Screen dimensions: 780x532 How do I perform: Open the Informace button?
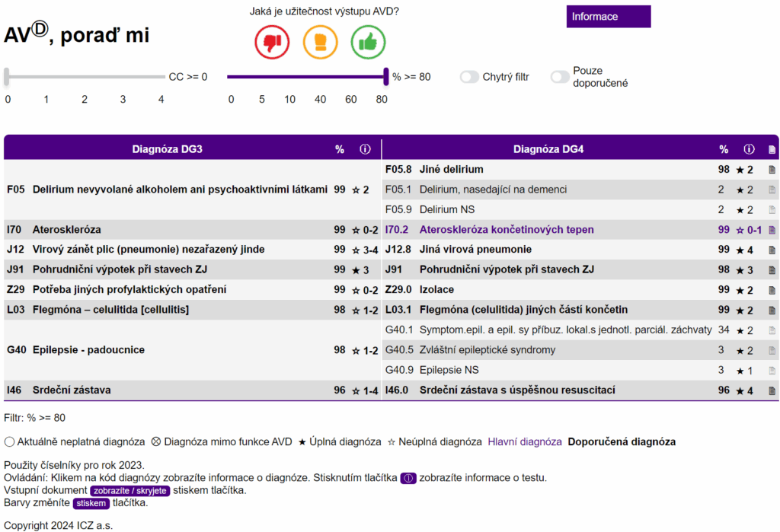609,17
